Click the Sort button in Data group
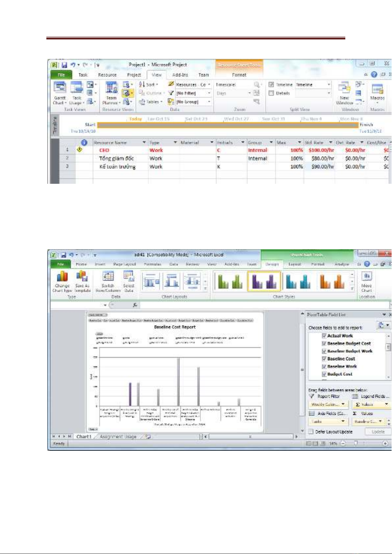Screen dimensions: 392x554 coord(149,84)
